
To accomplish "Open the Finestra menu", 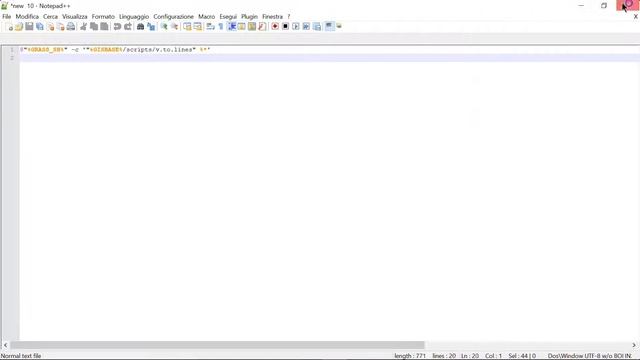I will (272, 17).
